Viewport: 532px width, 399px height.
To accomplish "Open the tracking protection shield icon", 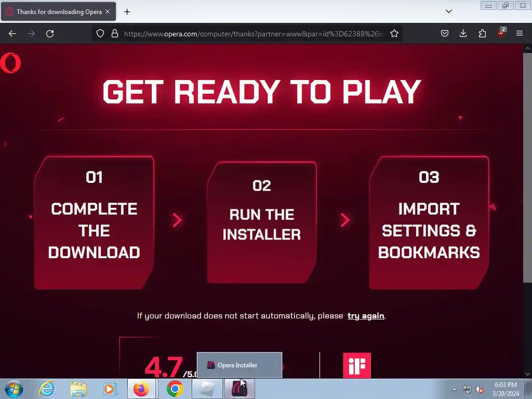I will 100,33.
